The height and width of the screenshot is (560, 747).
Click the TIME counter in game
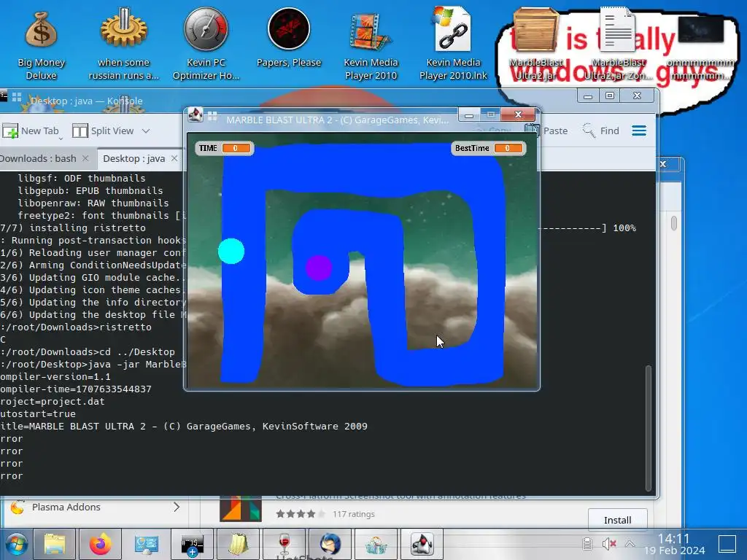tap(225, 148)
